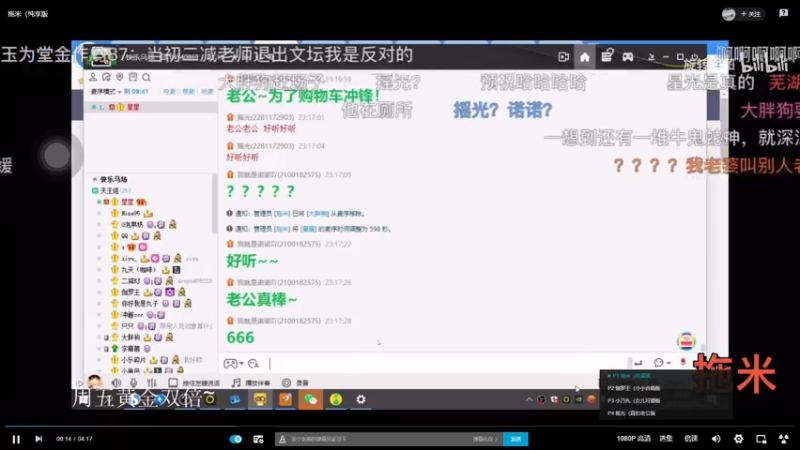Skip to the next video
Image resolution: width=800 pixels, height=450 pixels.
point(38,439)
